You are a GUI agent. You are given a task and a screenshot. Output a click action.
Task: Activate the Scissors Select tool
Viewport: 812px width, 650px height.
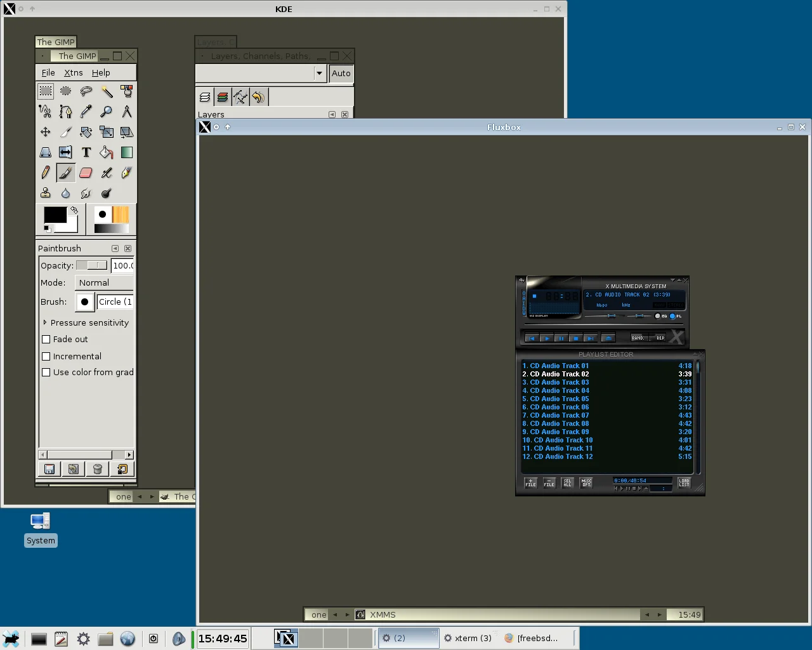[x=46, y=112]
